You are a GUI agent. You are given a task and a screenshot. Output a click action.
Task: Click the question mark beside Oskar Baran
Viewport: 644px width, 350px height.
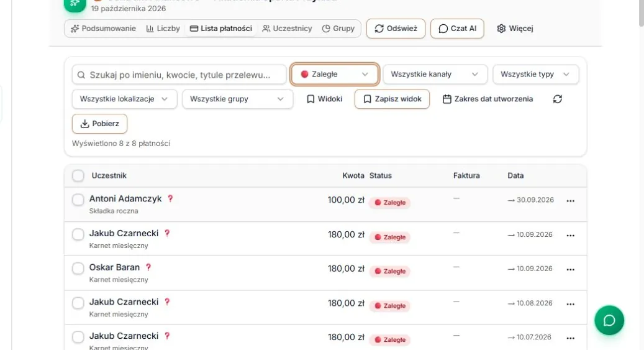pyautogui.click(x=148, y=267)
